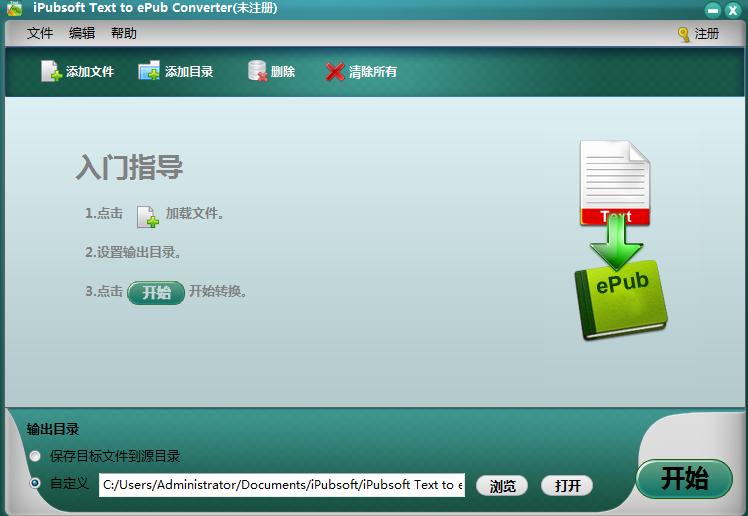Click the Text to ePub graphic
This screenshot has width=748, height=516.
[x=619, y=240]
